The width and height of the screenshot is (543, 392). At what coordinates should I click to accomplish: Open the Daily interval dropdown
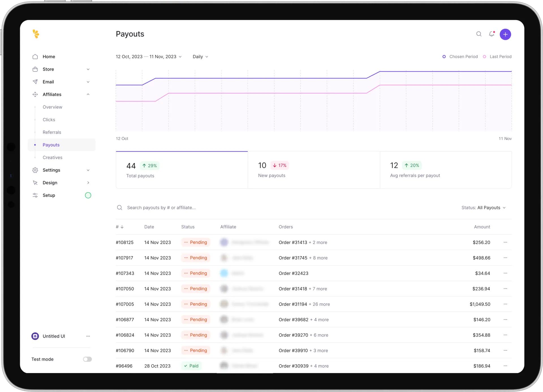tap(200, 57)
